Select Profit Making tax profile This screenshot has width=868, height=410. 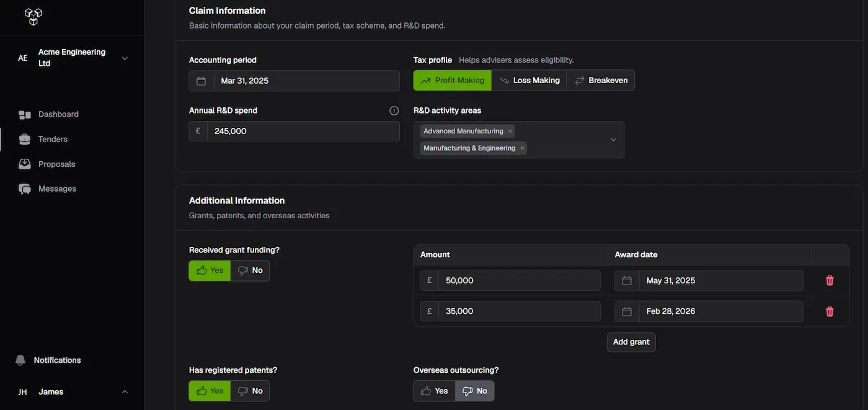pos(453,81)
